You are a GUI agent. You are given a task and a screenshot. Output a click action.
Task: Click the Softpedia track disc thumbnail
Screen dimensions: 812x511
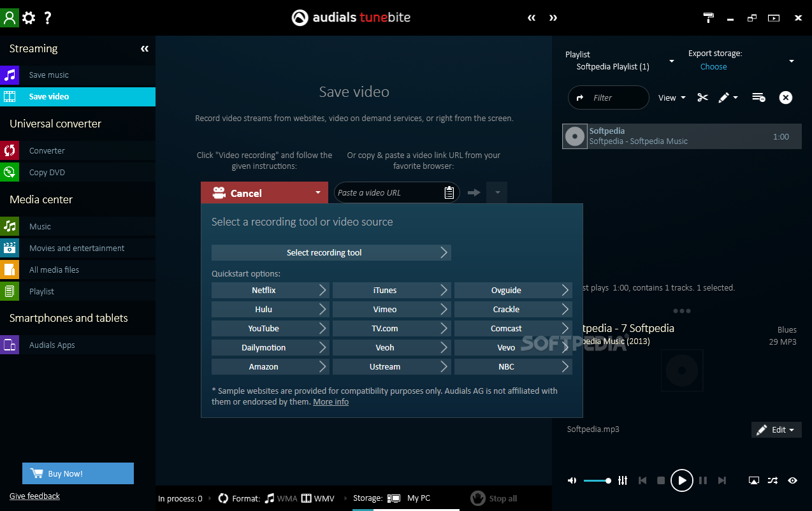click(x=575, y=136)
